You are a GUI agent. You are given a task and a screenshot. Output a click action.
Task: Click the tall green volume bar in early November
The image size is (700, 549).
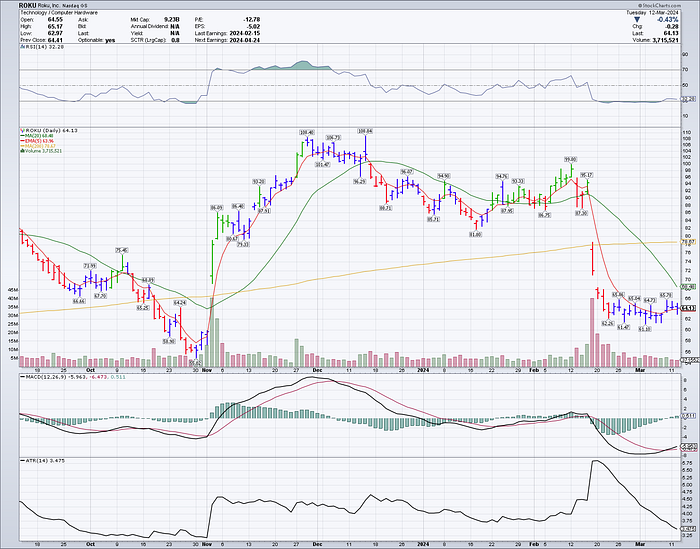(212, 332)
